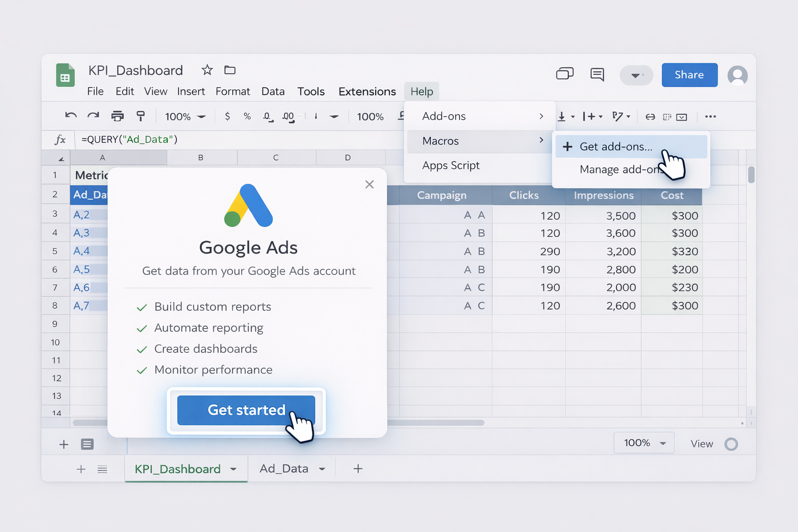
Task: Open the grey pill dropdown left of Share
Action: click(636, 75)
